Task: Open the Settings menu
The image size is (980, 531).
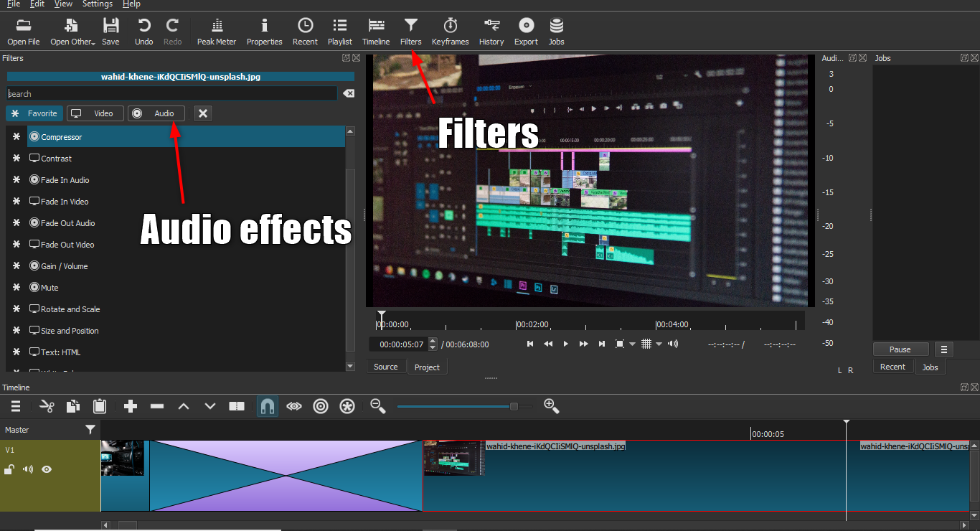Action: (x=97, y=4)
